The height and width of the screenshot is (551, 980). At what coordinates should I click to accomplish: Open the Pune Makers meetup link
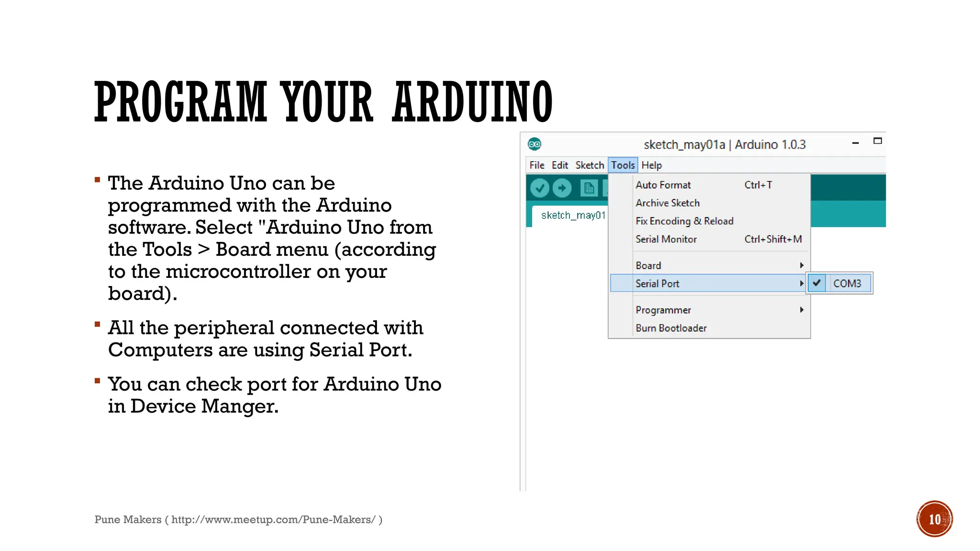pos(273,519)
